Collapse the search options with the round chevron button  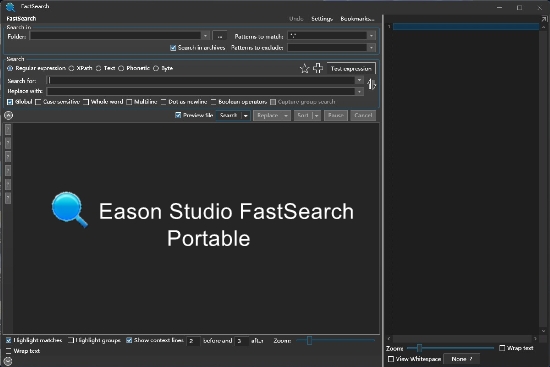coord(8,115)
